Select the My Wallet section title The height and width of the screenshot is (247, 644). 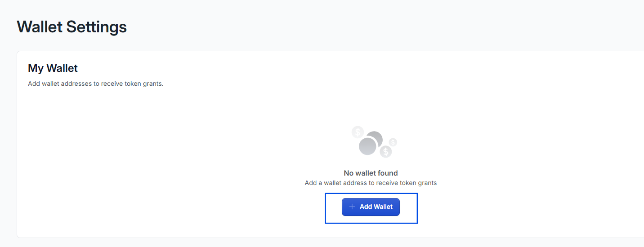53,68
